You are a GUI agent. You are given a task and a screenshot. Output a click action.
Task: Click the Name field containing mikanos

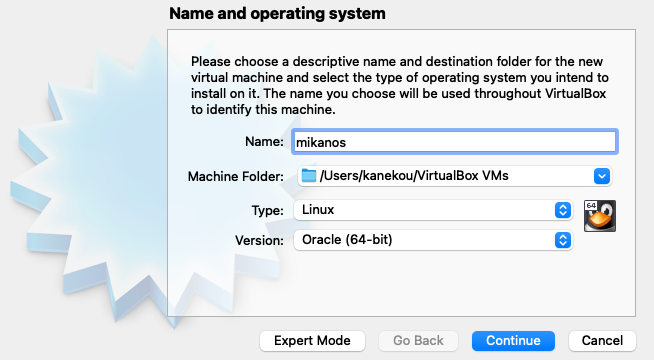(455, 142)
